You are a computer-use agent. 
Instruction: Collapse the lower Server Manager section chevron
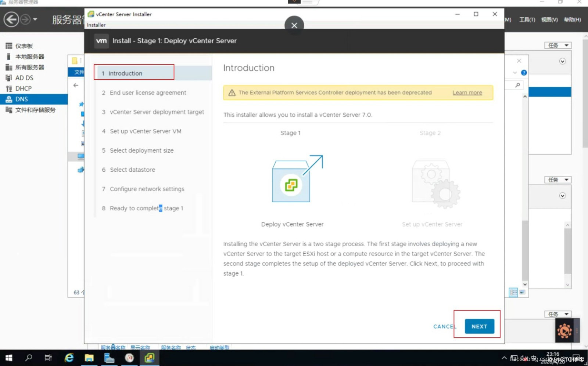coord(562,196)
